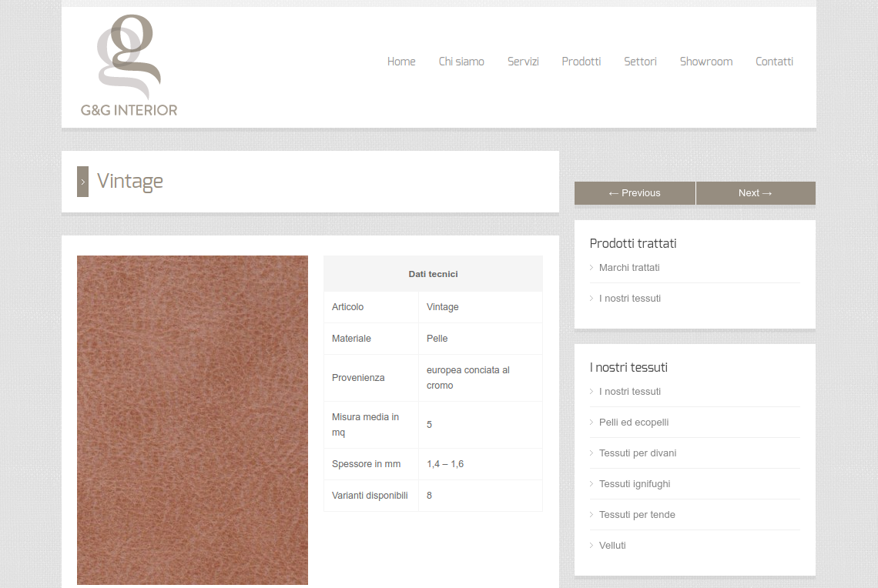Navigate to the Settori section

click(640, 62)
